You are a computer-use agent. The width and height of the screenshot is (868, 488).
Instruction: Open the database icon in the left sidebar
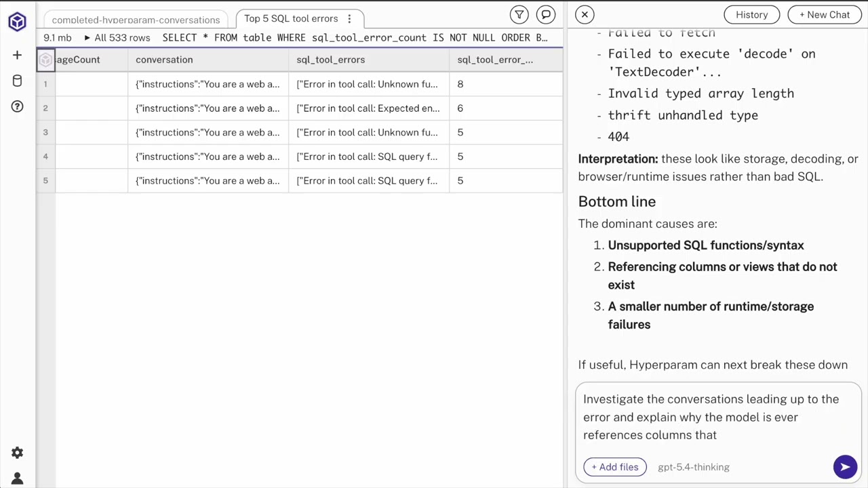17,81
